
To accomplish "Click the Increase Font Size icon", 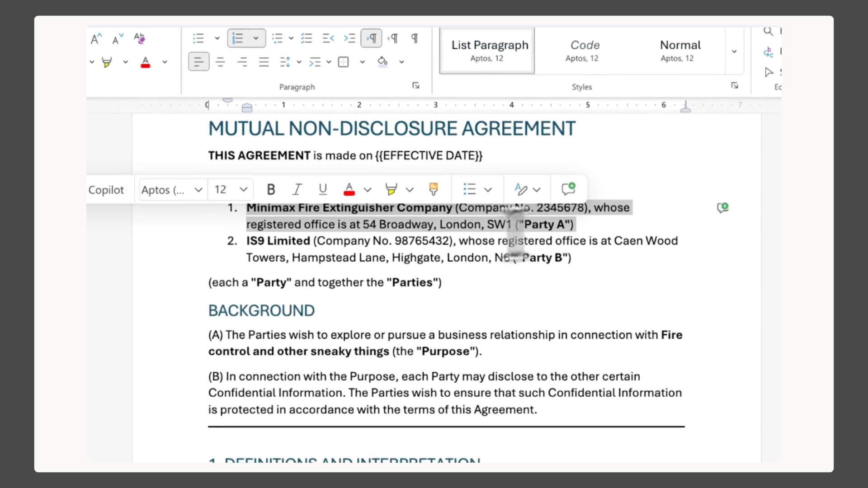I will click(x=96, y=39).
